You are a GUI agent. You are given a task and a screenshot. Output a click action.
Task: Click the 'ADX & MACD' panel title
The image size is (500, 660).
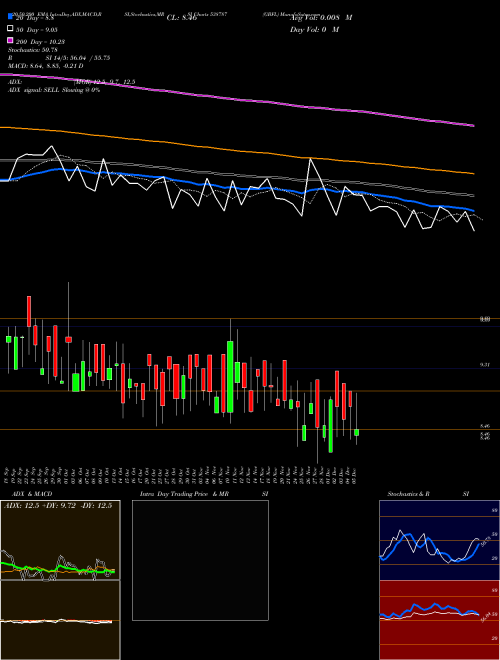point(32,494)
